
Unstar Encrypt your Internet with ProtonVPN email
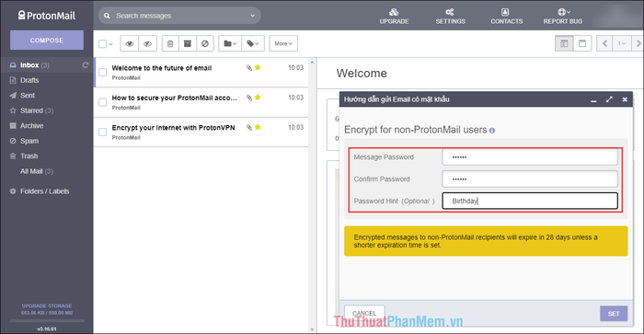258,127
